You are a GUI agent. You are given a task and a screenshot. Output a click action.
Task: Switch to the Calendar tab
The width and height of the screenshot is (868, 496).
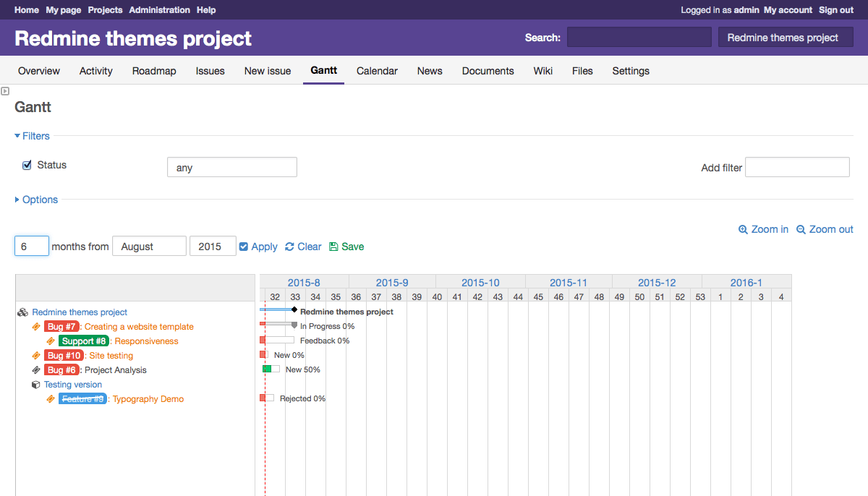377,71
